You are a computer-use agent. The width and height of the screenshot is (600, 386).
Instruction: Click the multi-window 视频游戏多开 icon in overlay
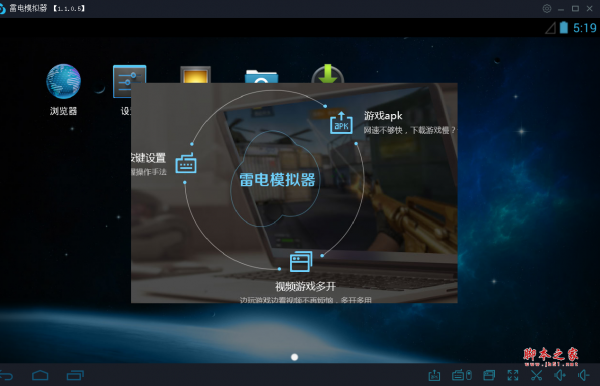pos(301,261)
